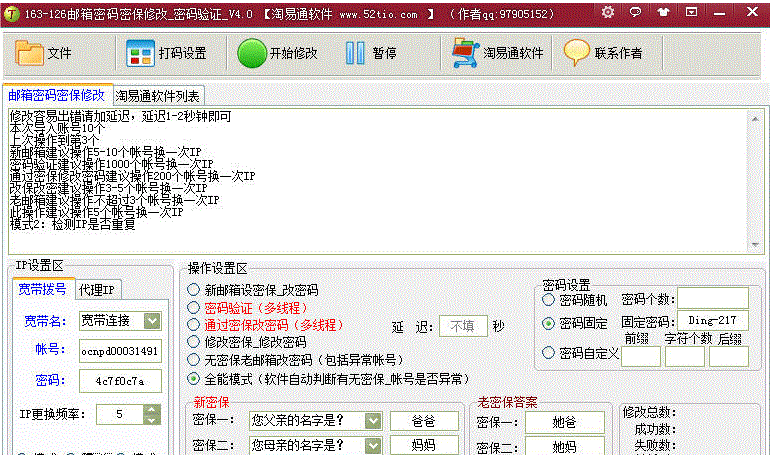The width and height of the screenshot is (770, 455).
Task: Click the 暂停 pause icon
Action: pyautogui.click(x=356, y=53)
